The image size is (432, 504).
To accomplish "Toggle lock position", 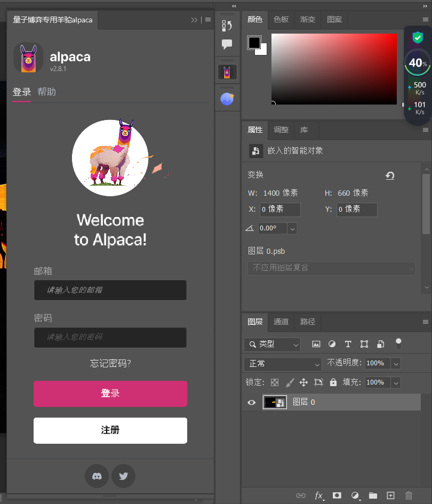I will point(304,382).
